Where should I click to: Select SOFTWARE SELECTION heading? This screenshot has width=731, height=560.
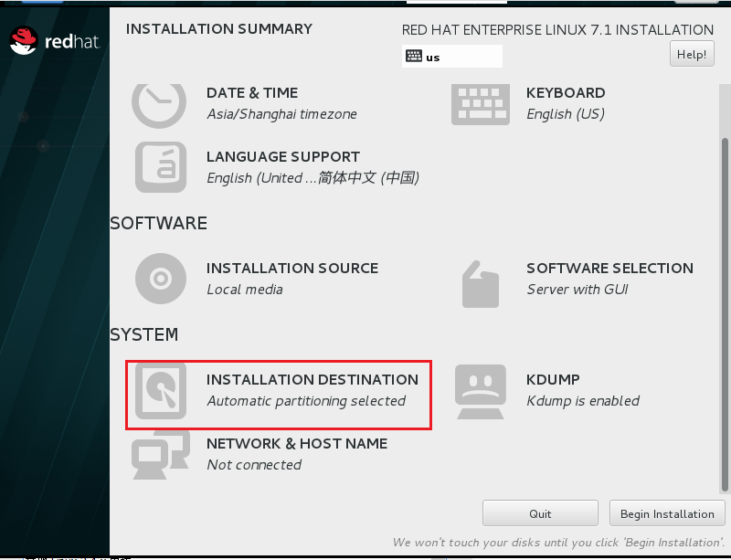point(609,268)
